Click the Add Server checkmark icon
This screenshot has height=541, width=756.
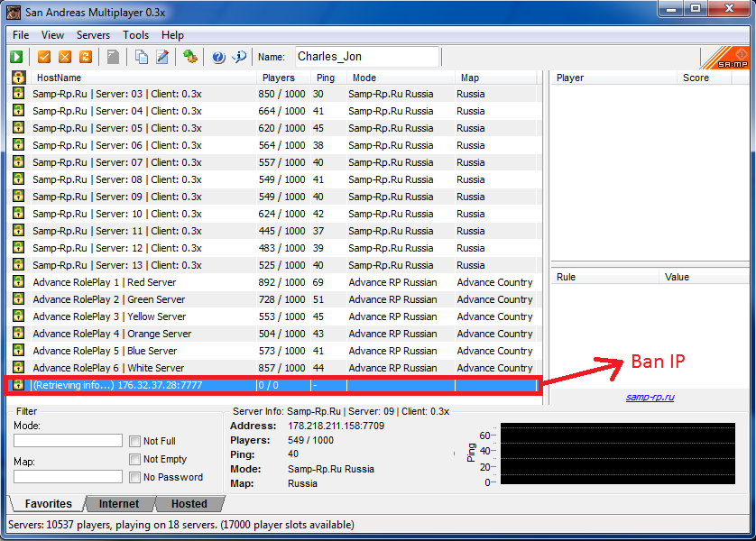pos(44,57)
